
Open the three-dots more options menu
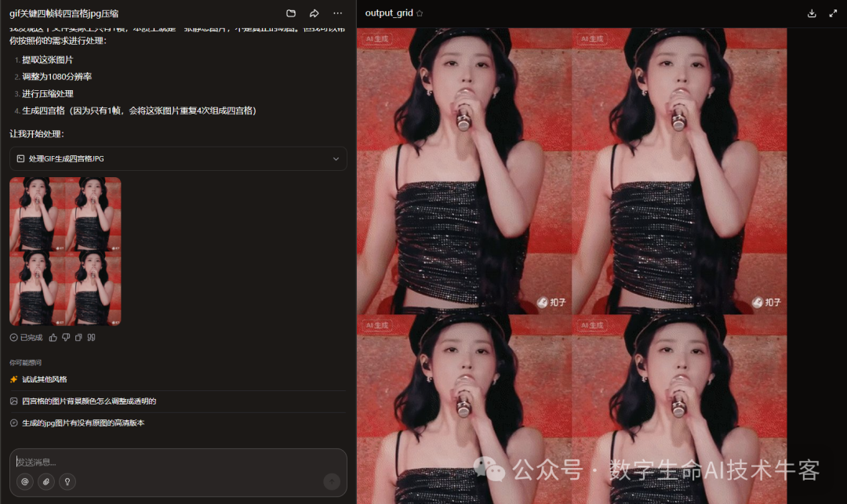[337, 13]
